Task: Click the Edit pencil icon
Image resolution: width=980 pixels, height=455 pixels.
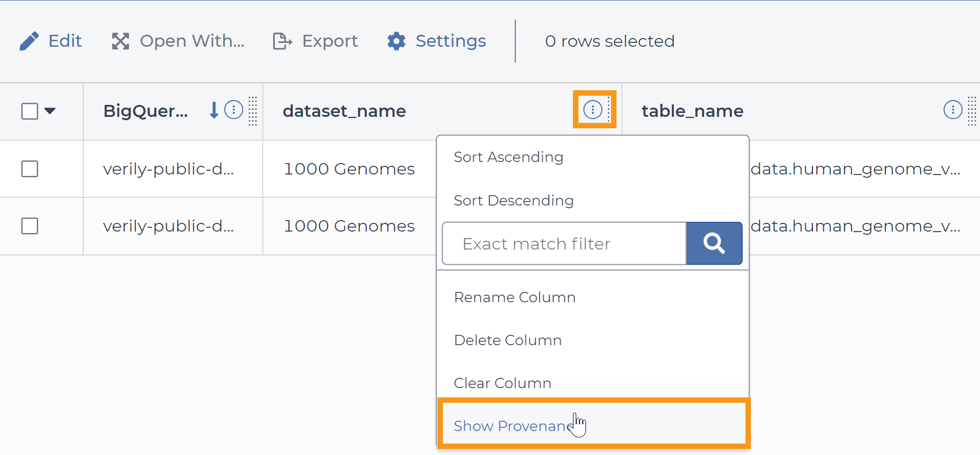Action: pos(29,41)
